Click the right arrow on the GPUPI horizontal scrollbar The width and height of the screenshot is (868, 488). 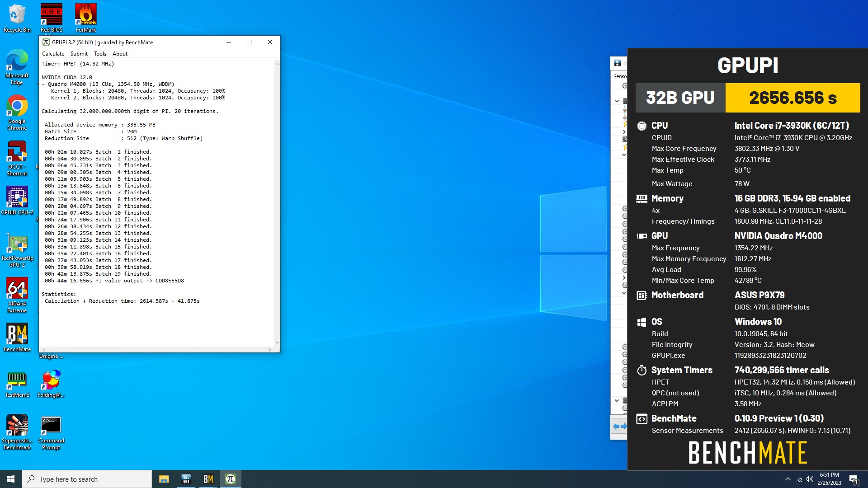tap(270, 350)
